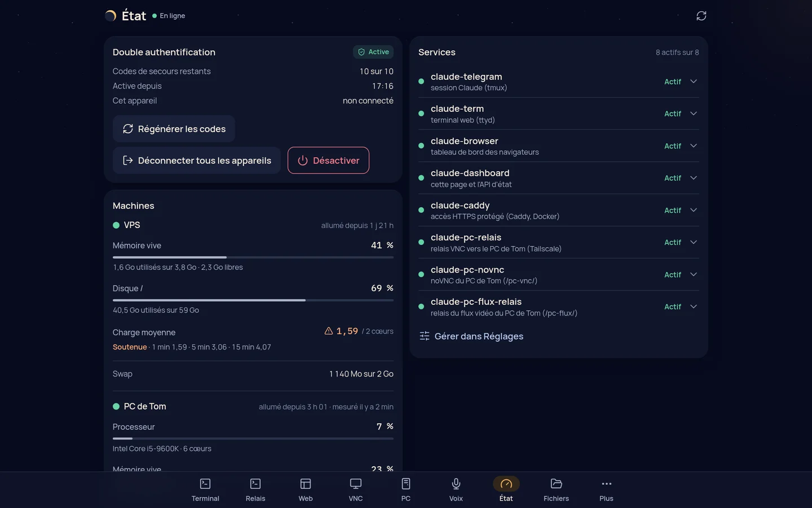Expand claude-dashboard service details
Screen dimensions: 812x508
(x=694, y=178)
